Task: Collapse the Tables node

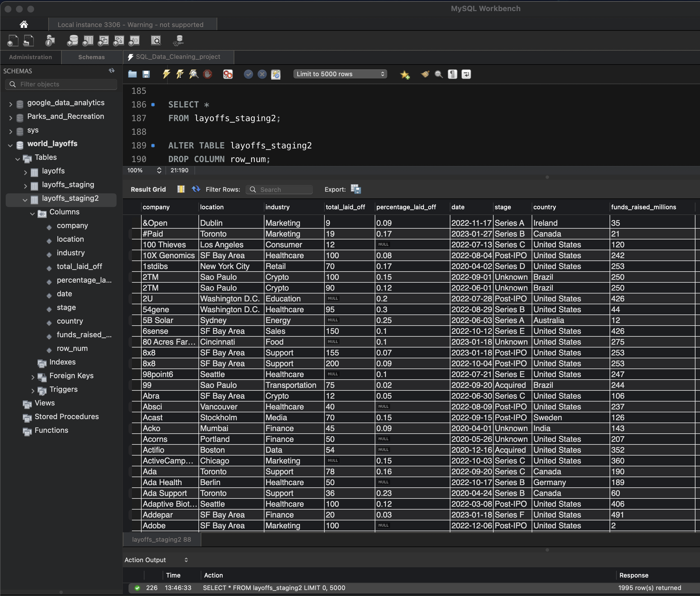Action: [18, 159]
